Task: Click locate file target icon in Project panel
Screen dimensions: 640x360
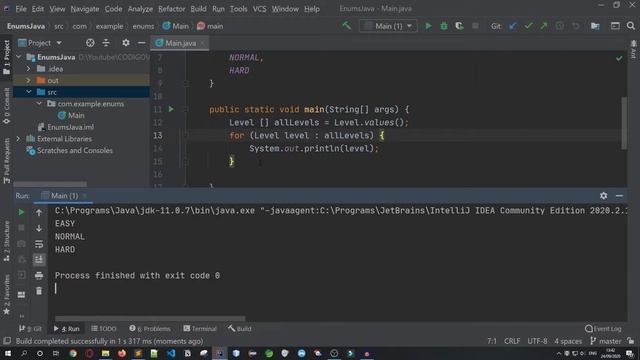Action: tap(90, 43)
